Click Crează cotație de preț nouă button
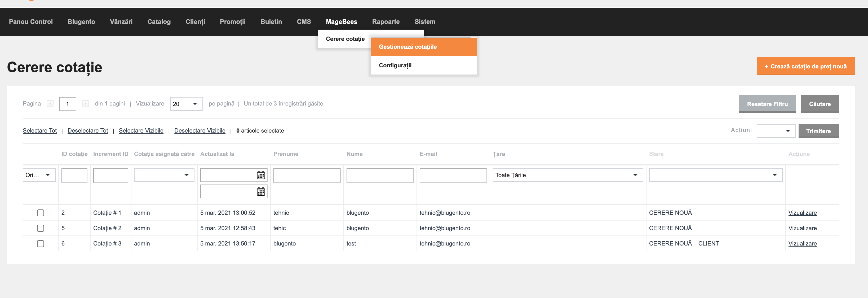This screenshot has height=298, width=868. click(805, 66)
